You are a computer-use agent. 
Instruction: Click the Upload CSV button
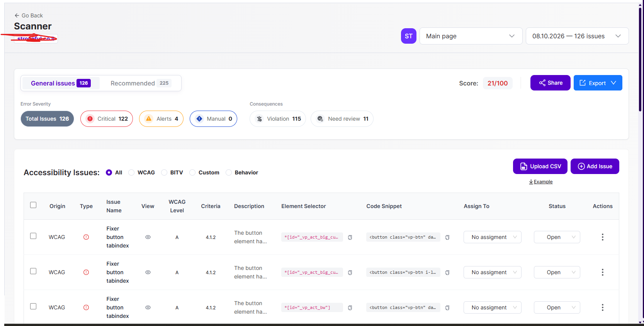(x=540, y=166)
